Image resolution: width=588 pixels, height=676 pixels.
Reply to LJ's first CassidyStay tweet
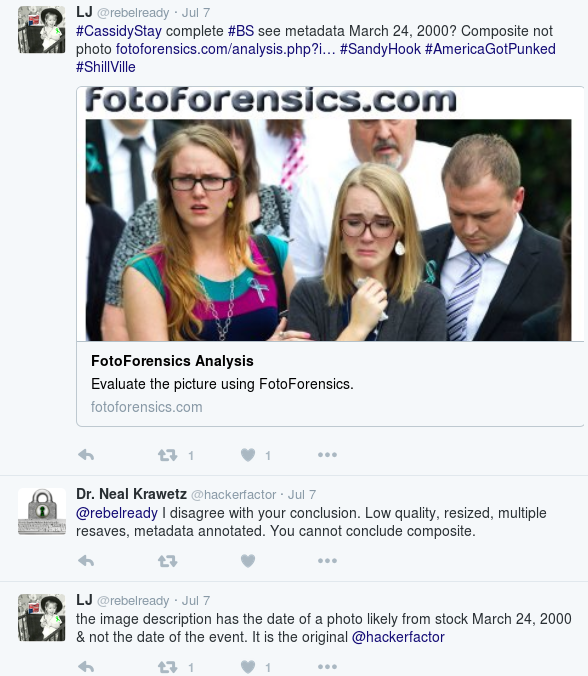86,455
